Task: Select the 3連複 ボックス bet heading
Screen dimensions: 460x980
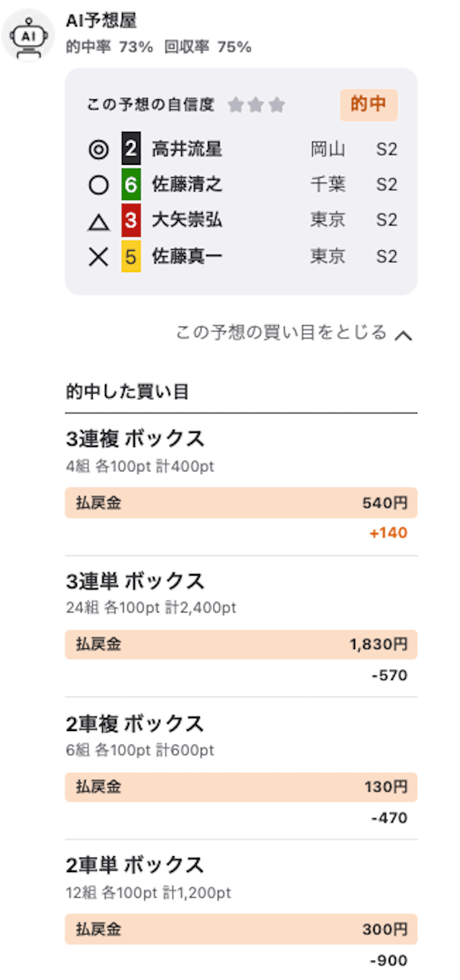Action: 135,438
